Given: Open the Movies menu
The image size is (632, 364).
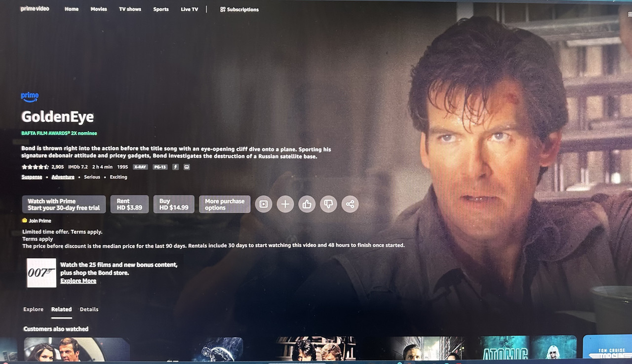Looking at the screenshot, I should [99, 9].
